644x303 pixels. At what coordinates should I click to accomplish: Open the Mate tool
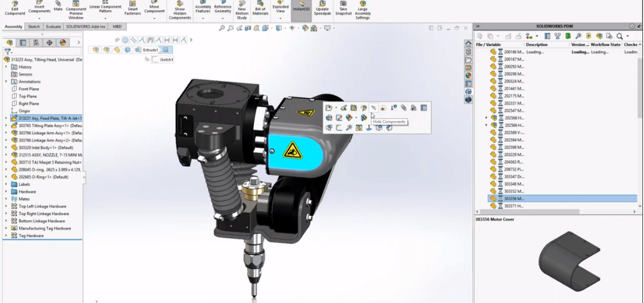[x=58, y=7]
